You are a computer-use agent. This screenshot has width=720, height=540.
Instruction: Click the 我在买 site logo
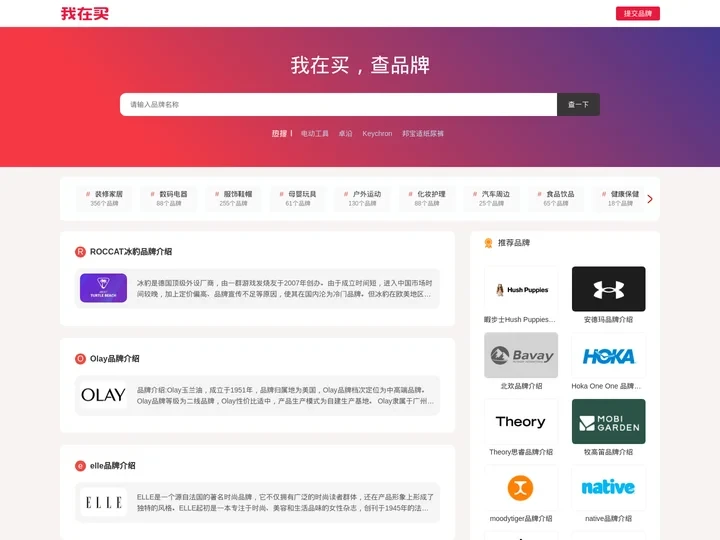85,14
